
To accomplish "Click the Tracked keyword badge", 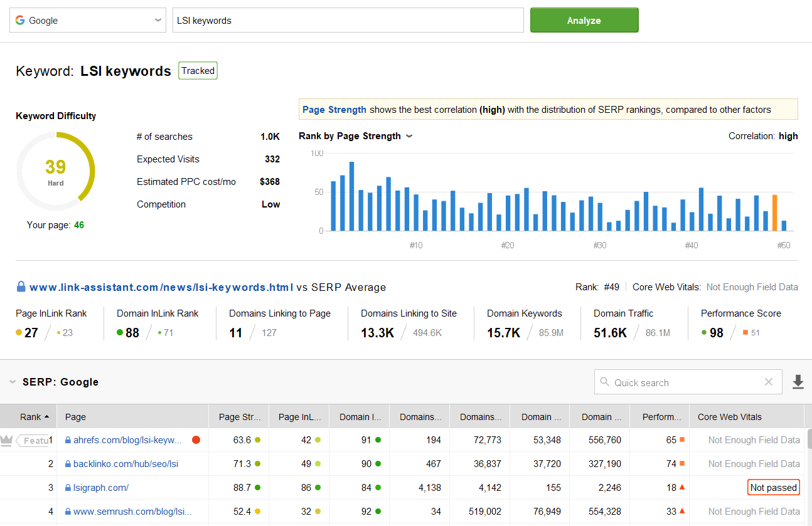I will (x=198, y=71).
